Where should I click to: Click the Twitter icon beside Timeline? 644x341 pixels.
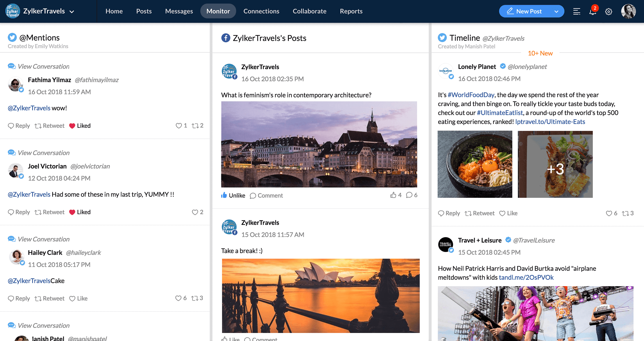pyautogui.click(x=442, y=38)
